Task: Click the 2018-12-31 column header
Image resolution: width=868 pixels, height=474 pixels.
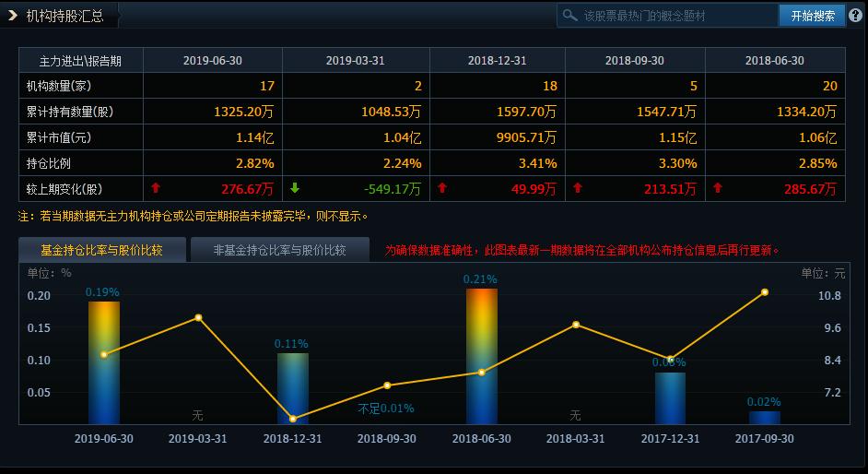Action: click(x=497, y=60)
